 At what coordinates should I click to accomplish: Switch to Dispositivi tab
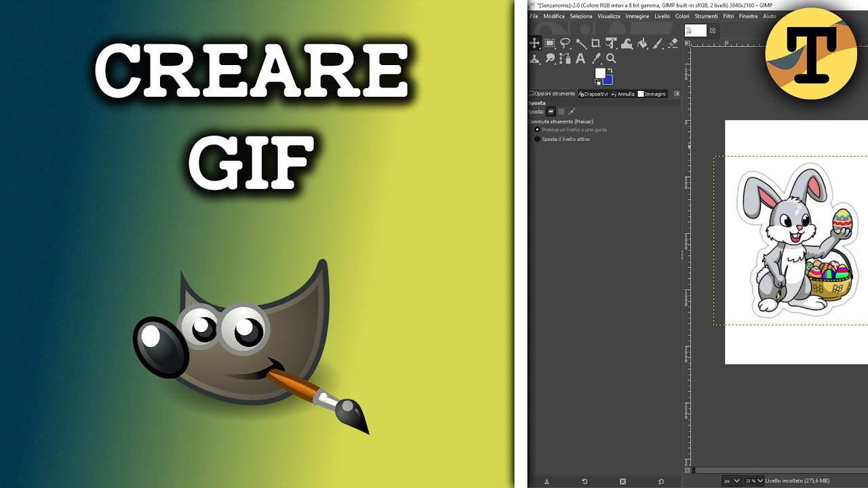(x=593, y=94)
